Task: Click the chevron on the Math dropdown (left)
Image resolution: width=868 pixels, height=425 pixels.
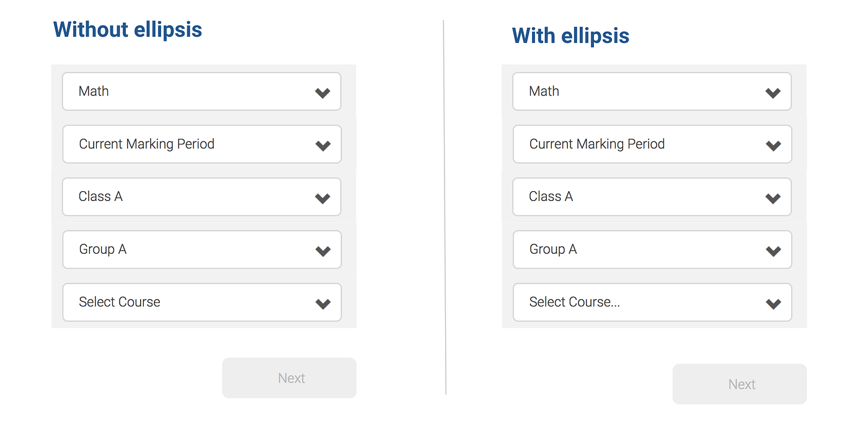Action: click(322, 91)
